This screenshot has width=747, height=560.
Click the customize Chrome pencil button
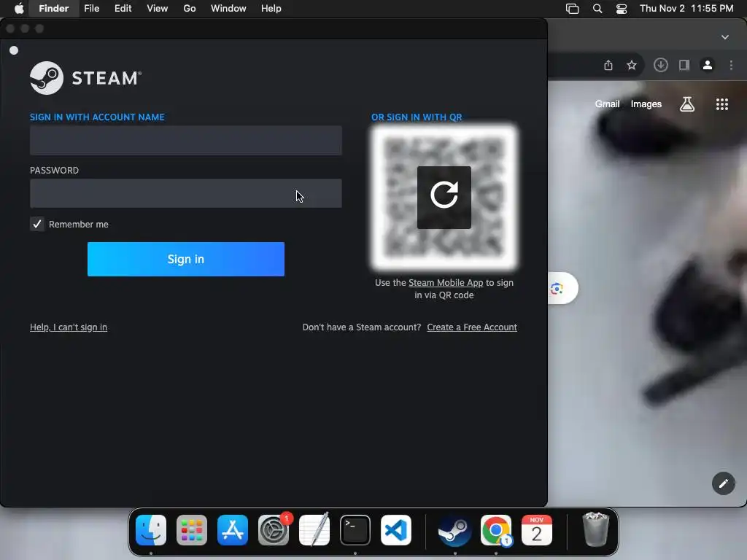pyautogui.click(x=723, y=484)
